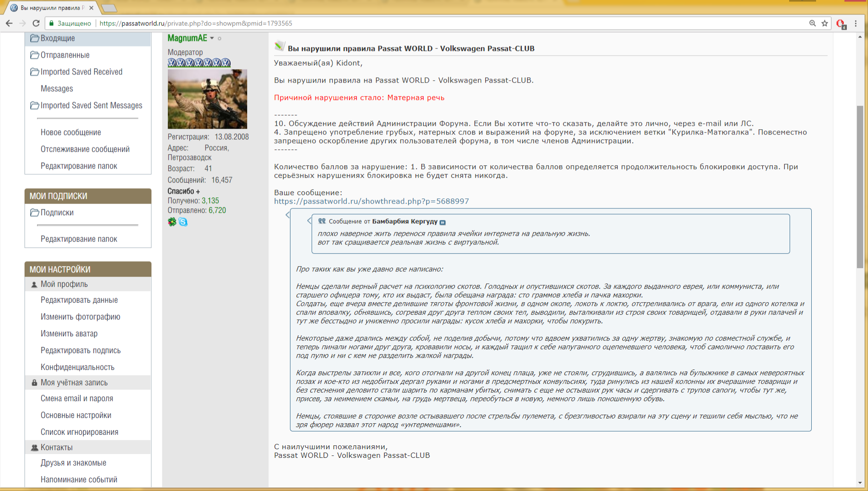Click the profile icon beside Мой профиль

[34, 284]
